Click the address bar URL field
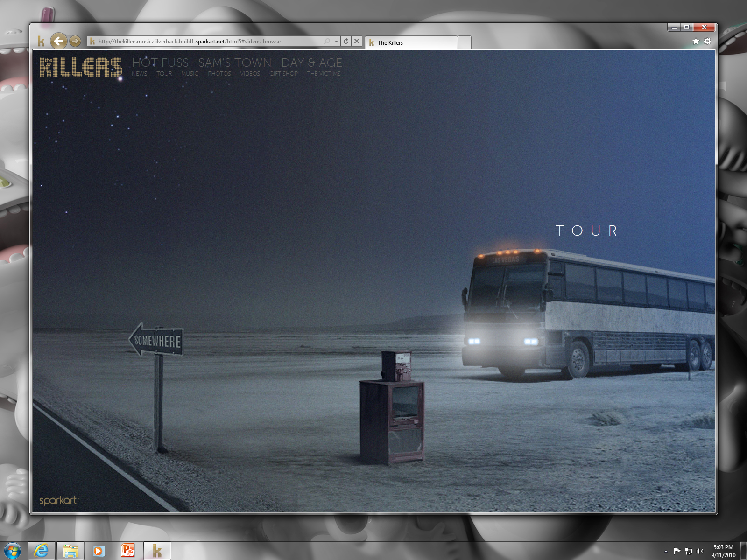The height and width of the screenshot is (560, 747). click(x=205, y=42)
